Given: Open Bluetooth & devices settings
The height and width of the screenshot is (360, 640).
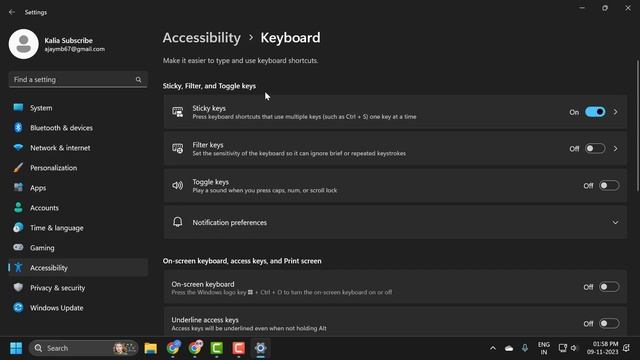Looking at the screenshot, I should pos(78,128).
